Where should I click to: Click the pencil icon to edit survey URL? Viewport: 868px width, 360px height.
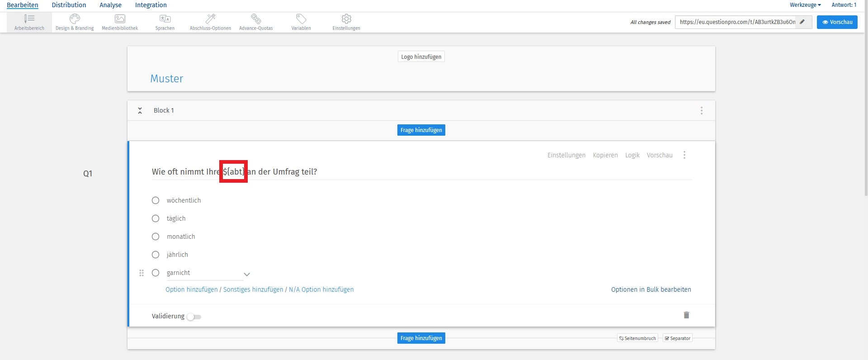point(802,22)
